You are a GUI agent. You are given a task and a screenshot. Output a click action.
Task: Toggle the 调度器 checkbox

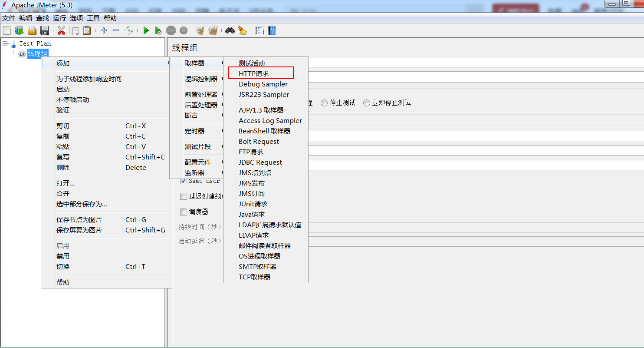(184, 212)
